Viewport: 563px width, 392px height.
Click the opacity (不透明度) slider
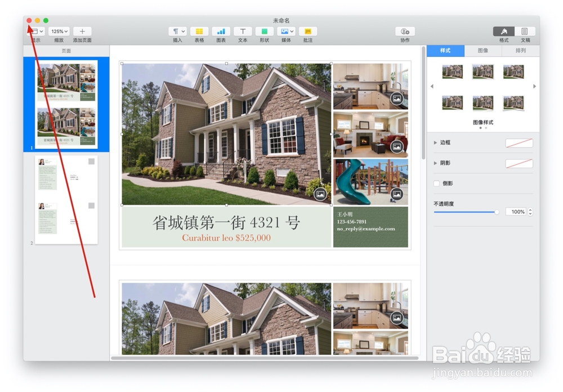click(x=466, y=212)
